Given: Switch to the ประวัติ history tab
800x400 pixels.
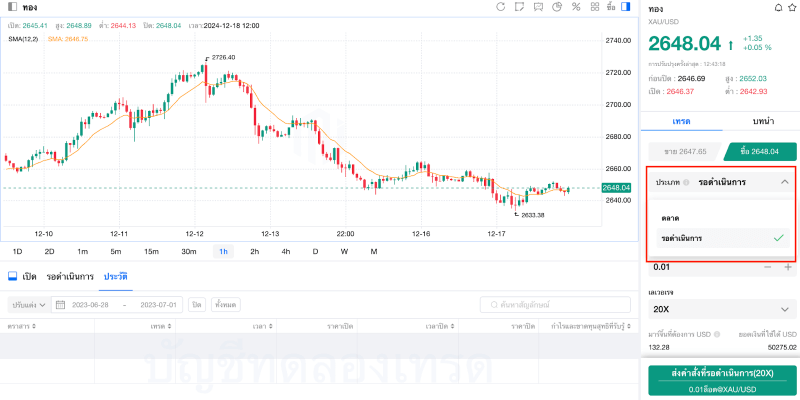Looking at the screenshot, I should coord(116,276).
